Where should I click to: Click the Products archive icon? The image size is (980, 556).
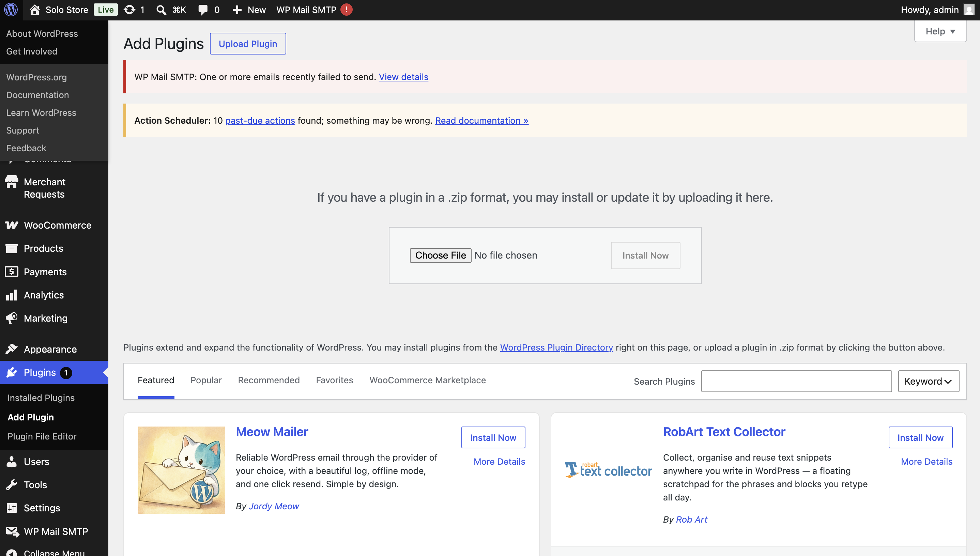click(12, 249)
